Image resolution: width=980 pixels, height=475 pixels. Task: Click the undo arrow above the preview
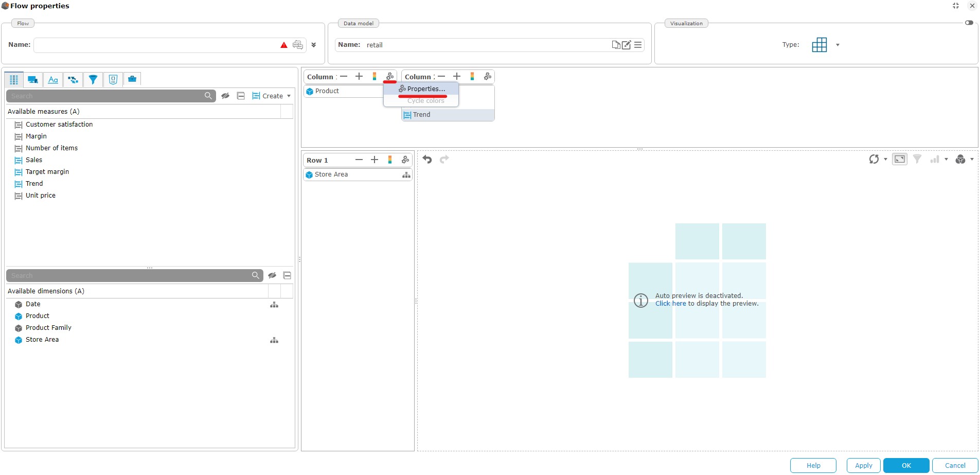point(427,160)
